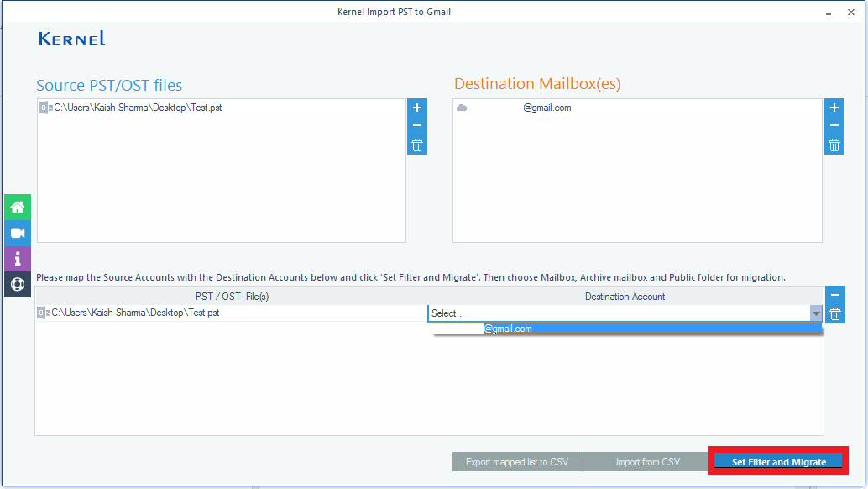Delete all destination mailboxes with trash icon

pyautogui.click(x=834, y=145)
